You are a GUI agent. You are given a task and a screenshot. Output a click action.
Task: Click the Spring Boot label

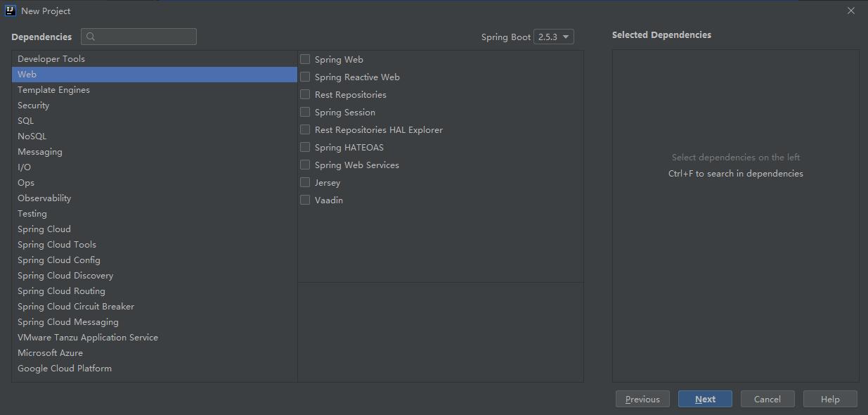[506, 37]
